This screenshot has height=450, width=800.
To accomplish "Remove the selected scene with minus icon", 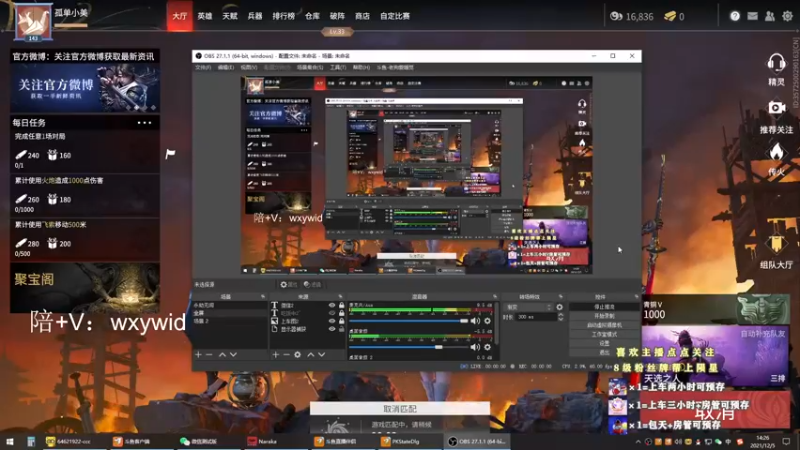I will (x=209, y=355).
